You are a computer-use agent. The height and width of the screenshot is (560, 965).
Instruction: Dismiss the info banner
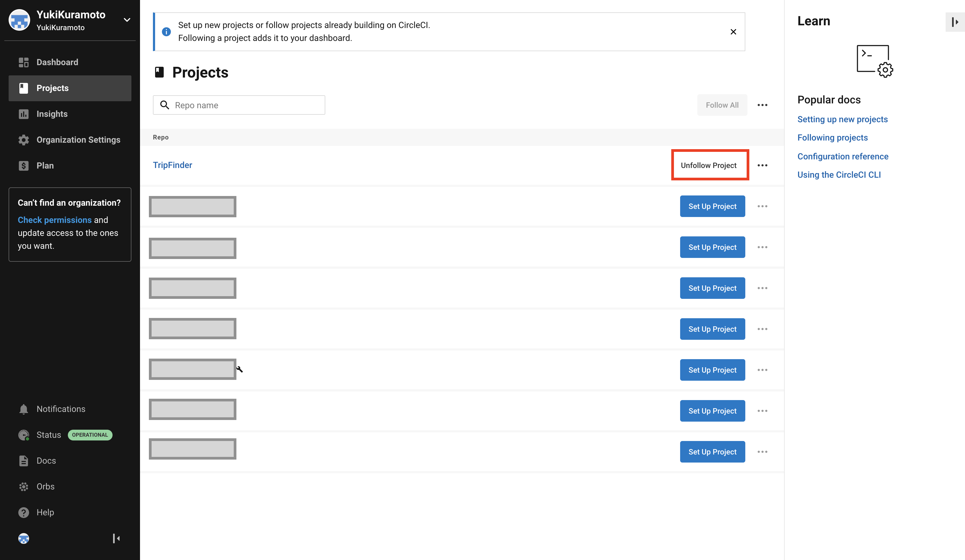point(733,32)
